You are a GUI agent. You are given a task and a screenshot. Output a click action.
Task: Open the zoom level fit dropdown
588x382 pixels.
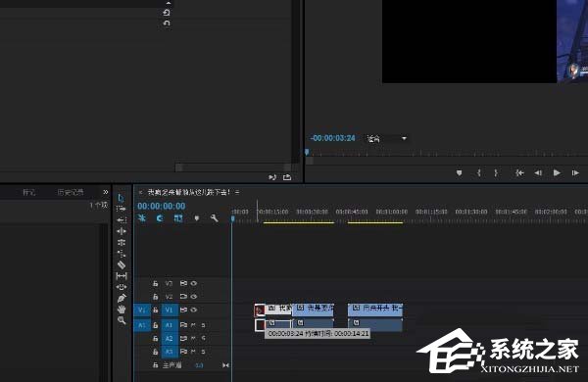click(x=387, y=139)
